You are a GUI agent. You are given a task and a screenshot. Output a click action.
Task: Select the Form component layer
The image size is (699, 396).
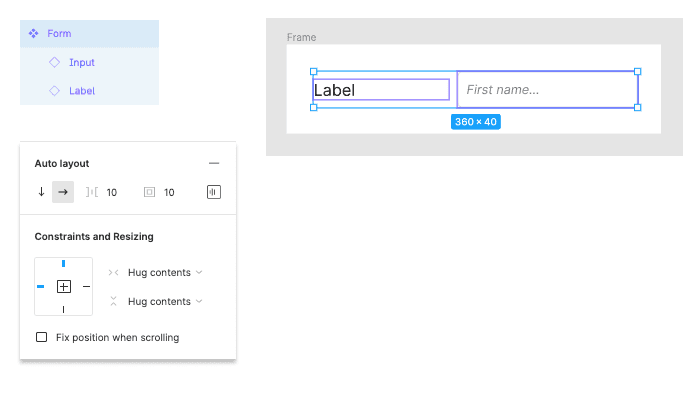pyautogui.click(x=89, y=33)
